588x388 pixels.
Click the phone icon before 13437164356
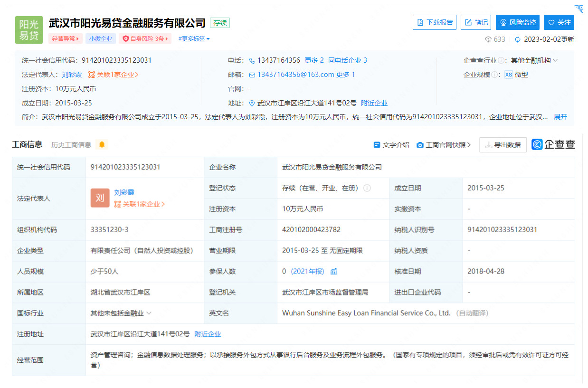[x=252, y=60]
